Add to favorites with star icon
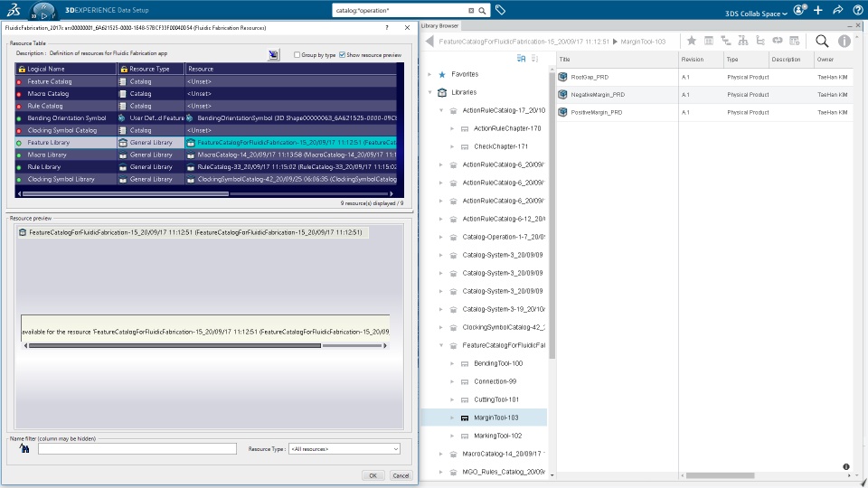Viewport: 868px width, 488px height. click(x=692, y=41)
